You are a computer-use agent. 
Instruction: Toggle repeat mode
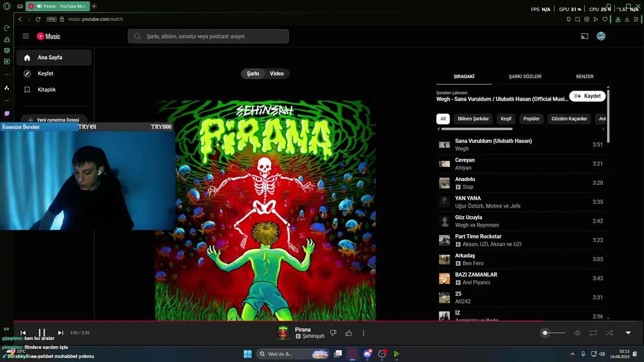[593, 333]
